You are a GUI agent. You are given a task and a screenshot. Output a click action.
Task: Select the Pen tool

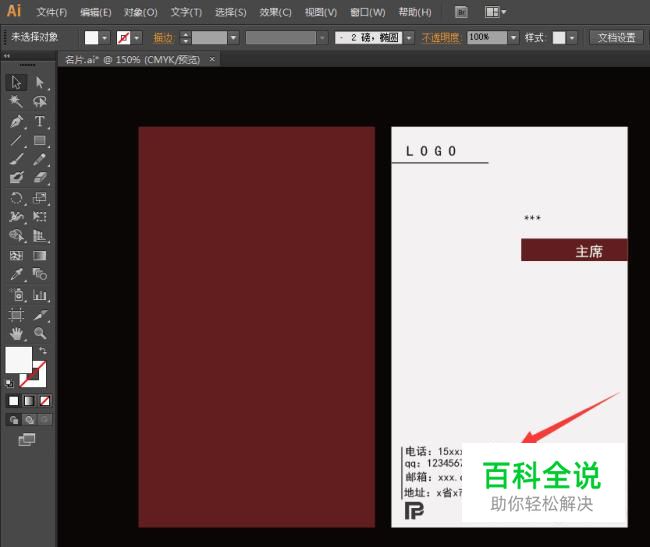(x=16, y=121)
